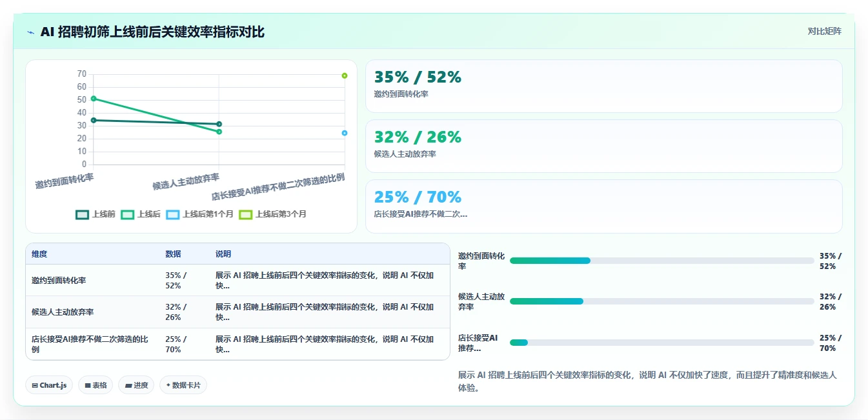Image resolution: width=868 pixels, height=420 pixels.
Task: Click the 候选人主动放弃率 progress bar
Action: click(661, 301)
